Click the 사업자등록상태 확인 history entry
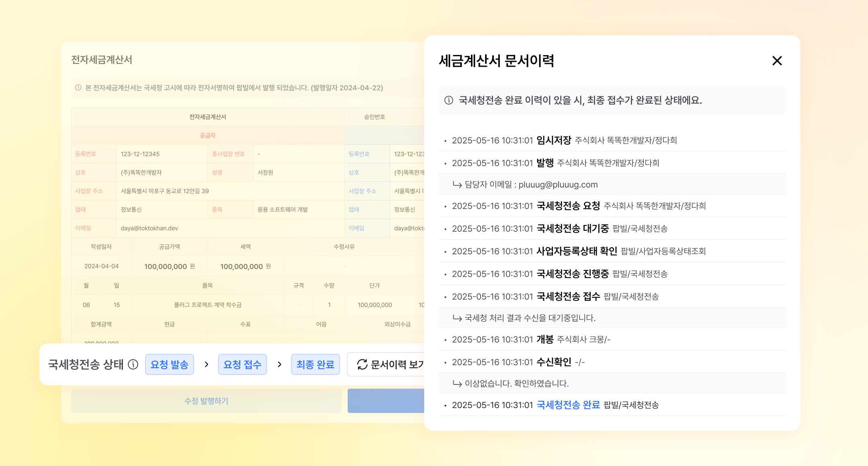 point(577,251)
